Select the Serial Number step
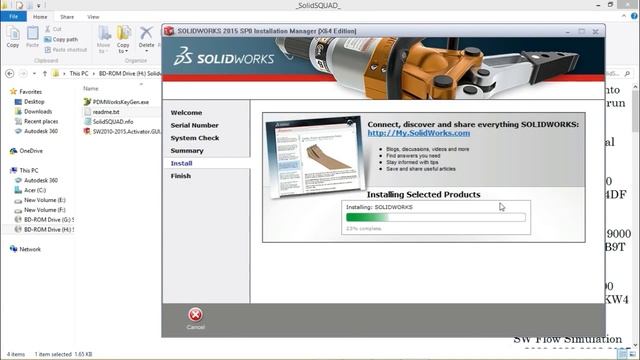The width and height of the screenshot is (640, 360). (x=194, y=125)
